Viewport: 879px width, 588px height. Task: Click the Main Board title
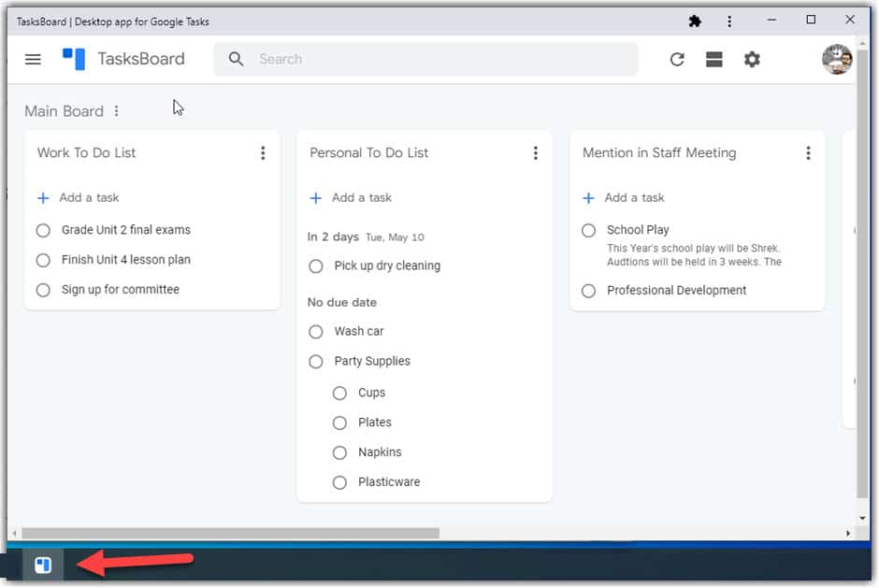[x=64, y=111]
